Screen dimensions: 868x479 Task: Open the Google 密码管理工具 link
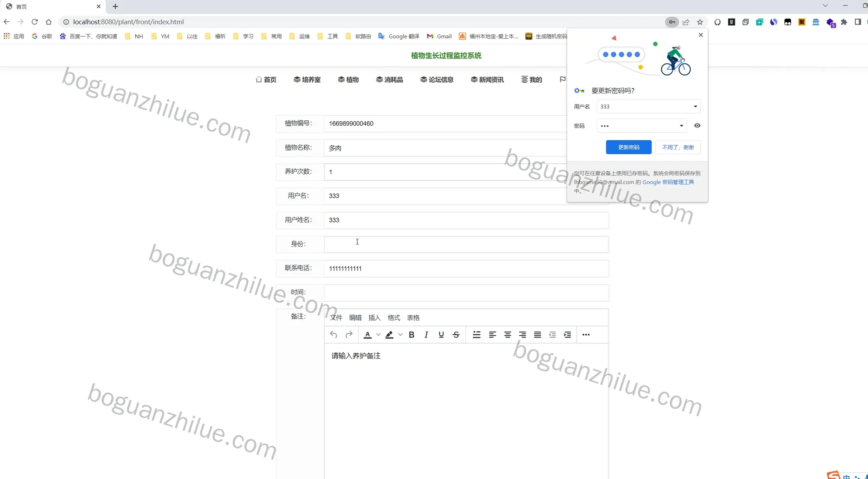click(x=668, y=182)
